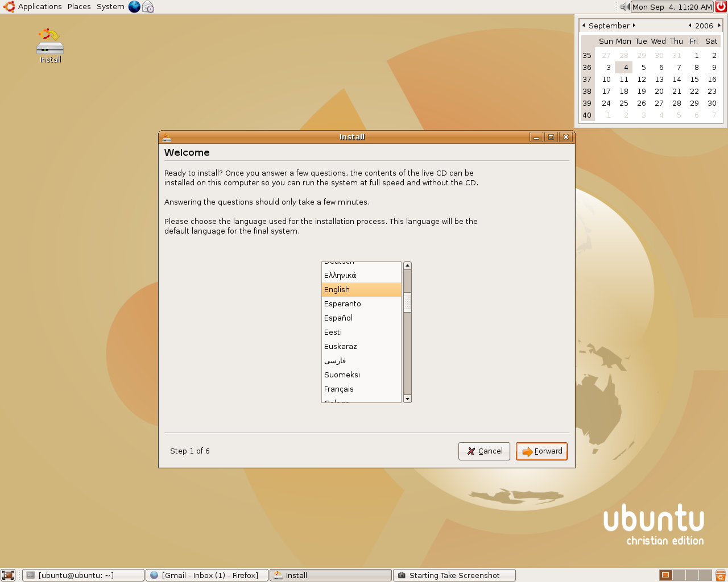The width and height of the screenshot is (728, 582).
Task: Switch to the fourth workspace
Action: pyautogui.click(x=705, y=575)
